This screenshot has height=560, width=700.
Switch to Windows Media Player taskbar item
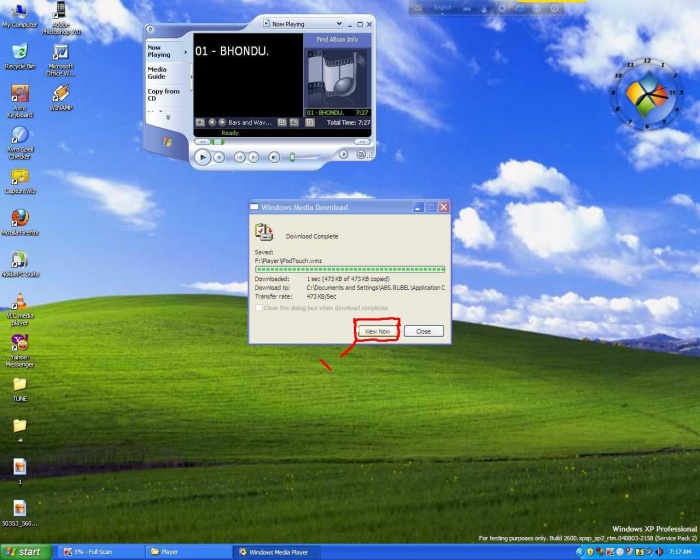[276, 552]
